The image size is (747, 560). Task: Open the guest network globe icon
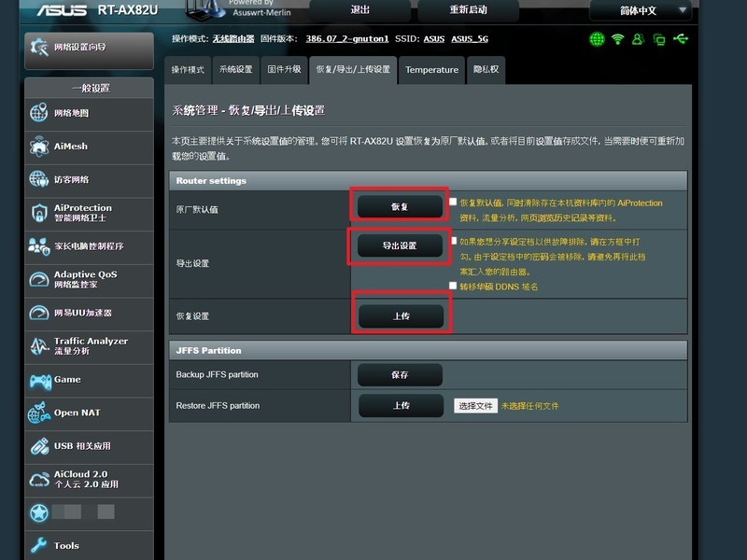point(39,179)
